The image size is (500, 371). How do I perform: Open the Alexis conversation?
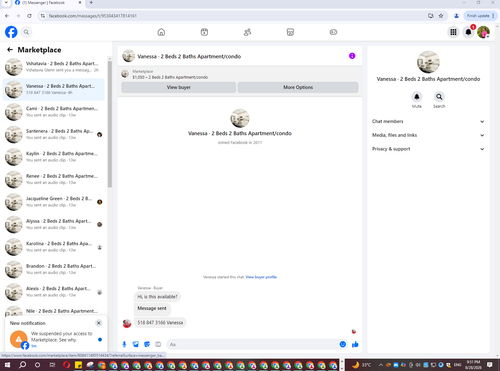pyautogui.click(x=54, y=292)
